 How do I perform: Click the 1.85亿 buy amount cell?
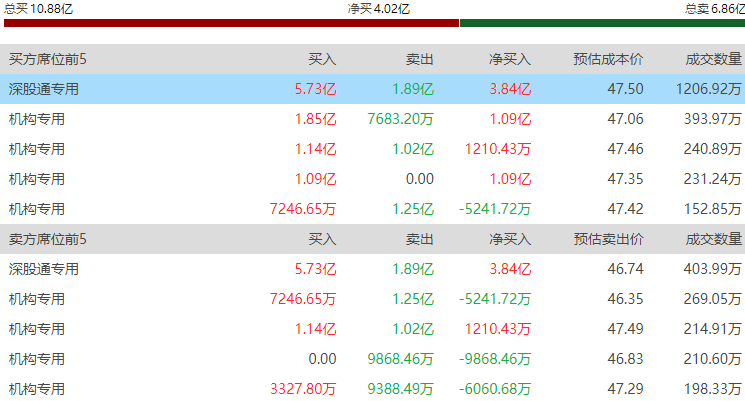click(315, 119)
